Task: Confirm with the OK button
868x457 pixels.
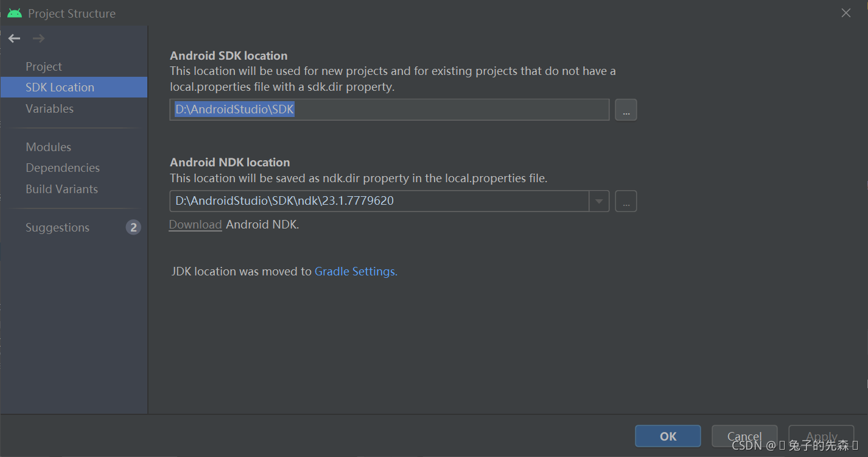Action: pos(668,436)
